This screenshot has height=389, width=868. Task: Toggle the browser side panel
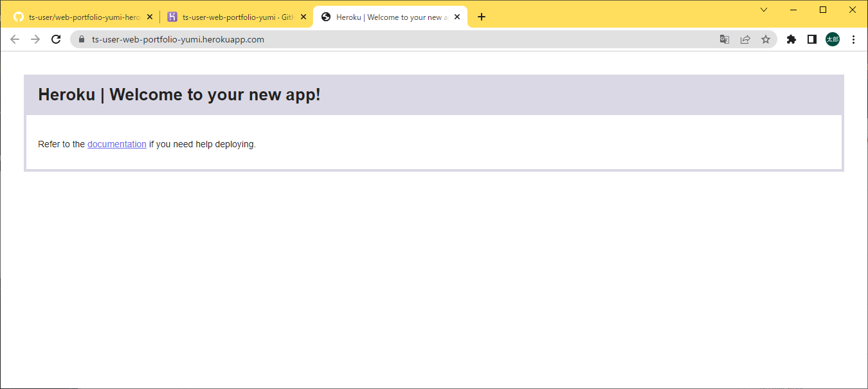tap(812, 39)
